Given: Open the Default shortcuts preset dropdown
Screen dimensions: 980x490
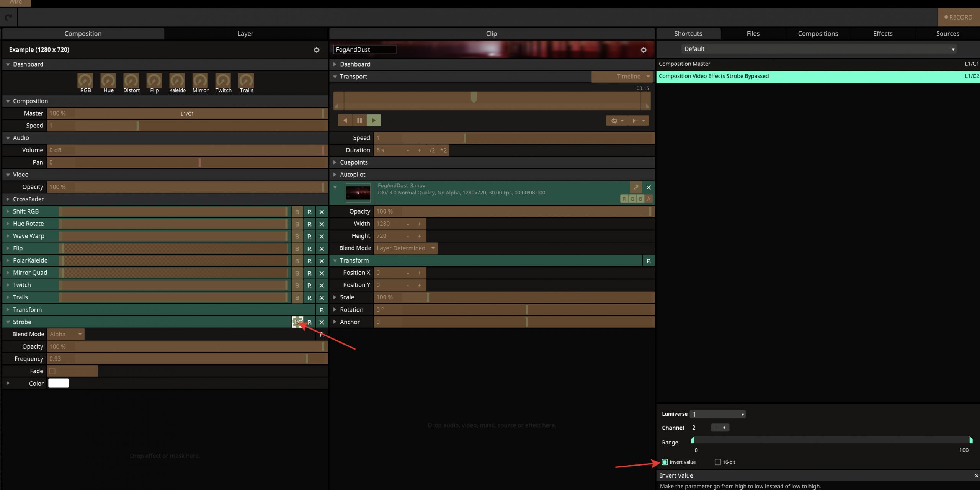Looking at the screenshot, I should [x=819, y=49].
